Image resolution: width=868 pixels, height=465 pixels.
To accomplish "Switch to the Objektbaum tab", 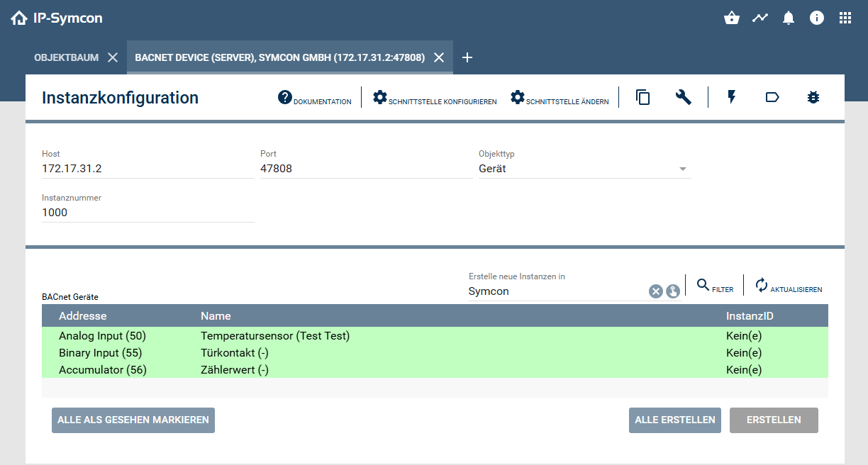I will pyautogui.click(x=66, y=57).
